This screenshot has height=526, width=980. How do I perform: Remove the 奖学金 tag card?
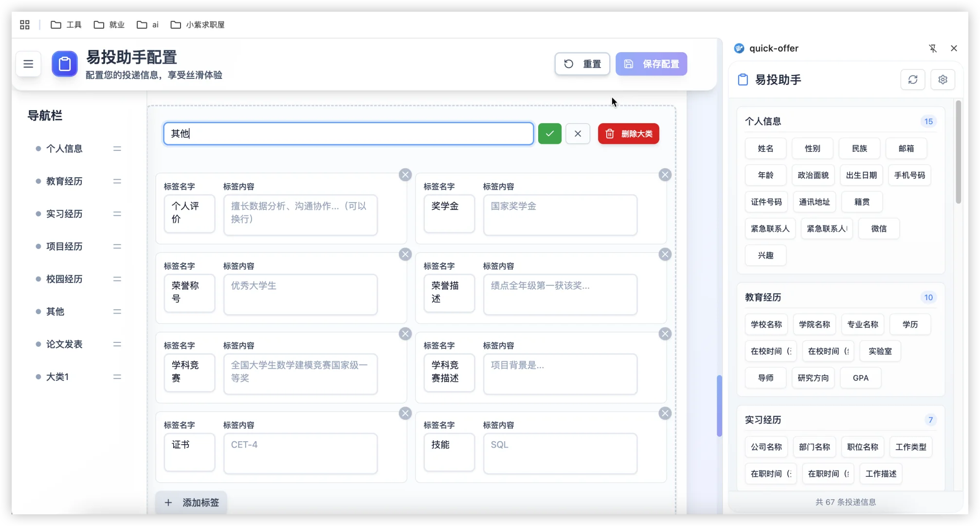pyautogui.click(x=665, y=175)
